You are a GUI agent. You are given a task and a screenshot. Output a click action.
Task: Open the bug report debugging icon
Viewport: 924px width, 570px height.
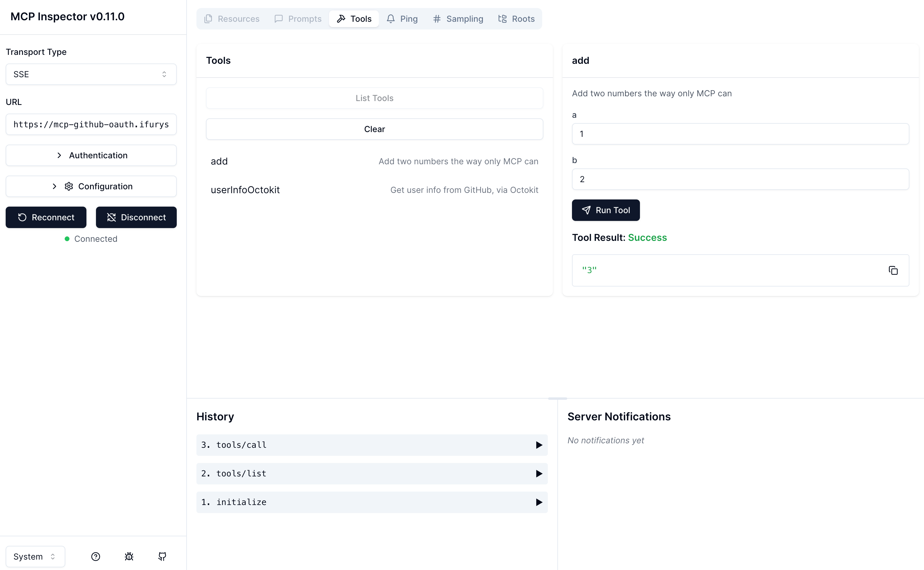(129, 556)
